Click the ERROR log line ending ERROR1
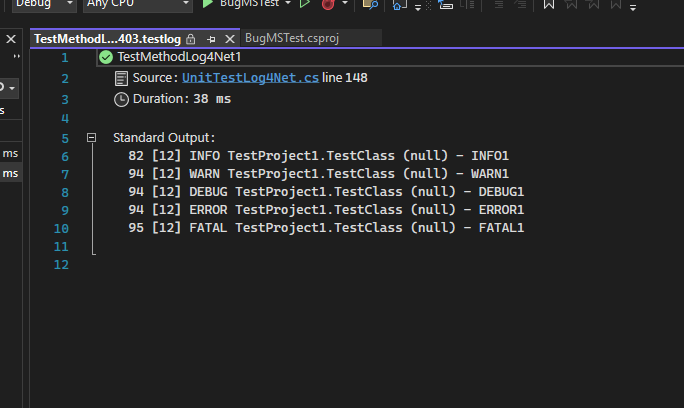This screenshot has height=408, width=684. (x=326, y=209)
